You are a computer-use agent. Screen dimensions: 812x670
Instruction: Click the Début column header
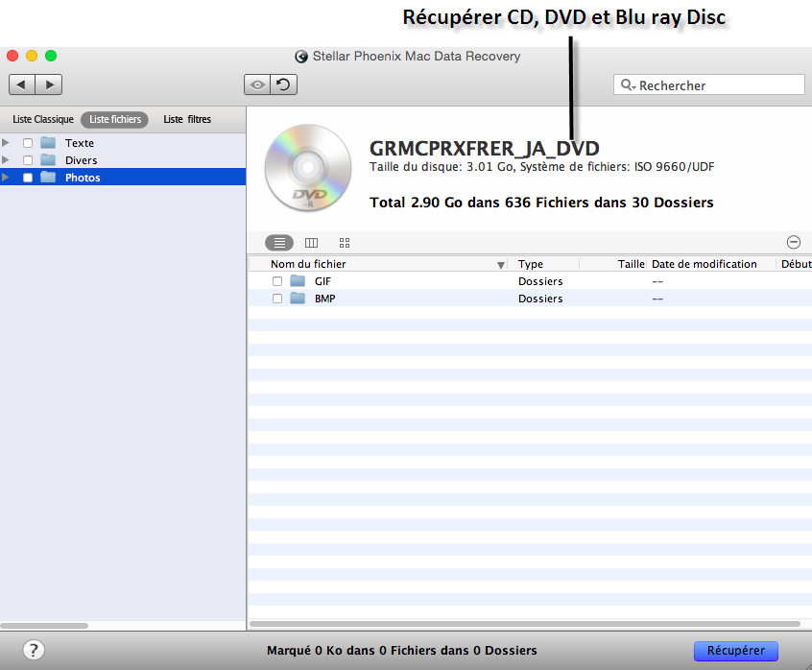[796, 264]
